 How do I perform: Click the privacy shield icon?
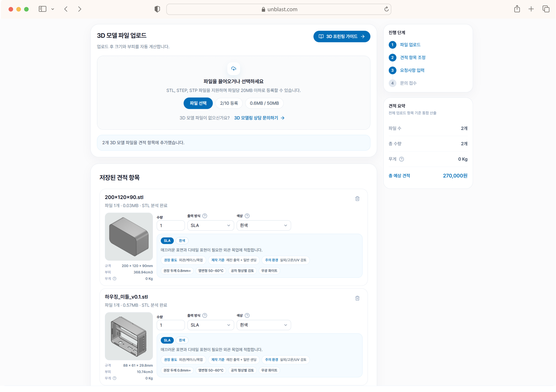click(157, 9)
